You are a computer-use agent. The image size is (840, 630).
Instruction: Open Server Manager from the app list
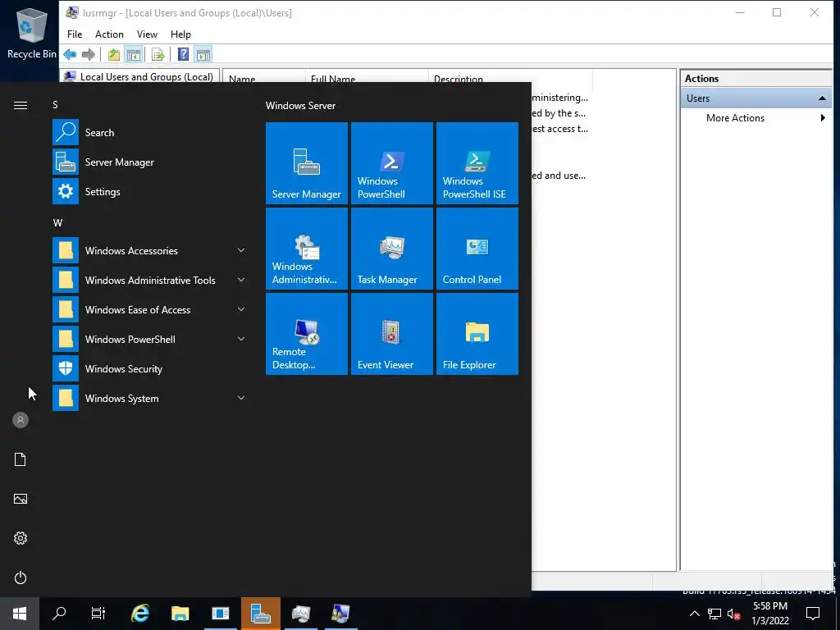[150, 162]
